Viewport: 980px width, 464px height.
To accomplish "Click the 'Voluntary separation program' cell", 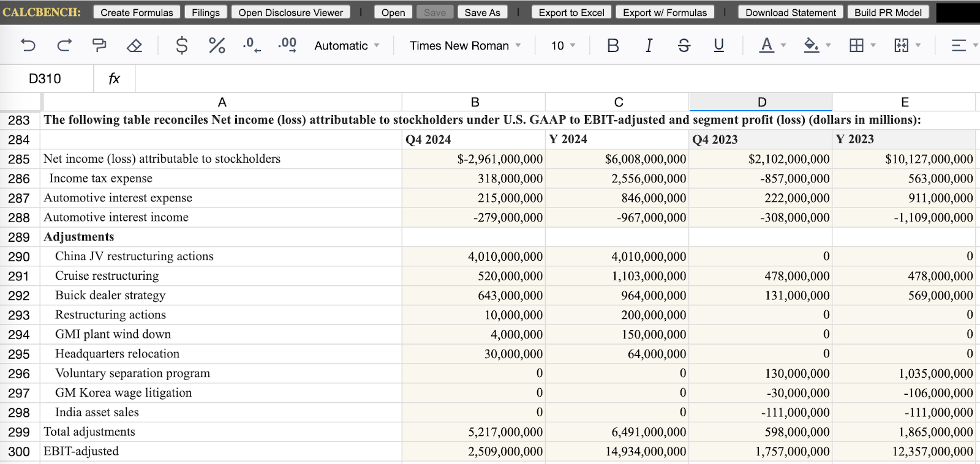I will [221, 373].
